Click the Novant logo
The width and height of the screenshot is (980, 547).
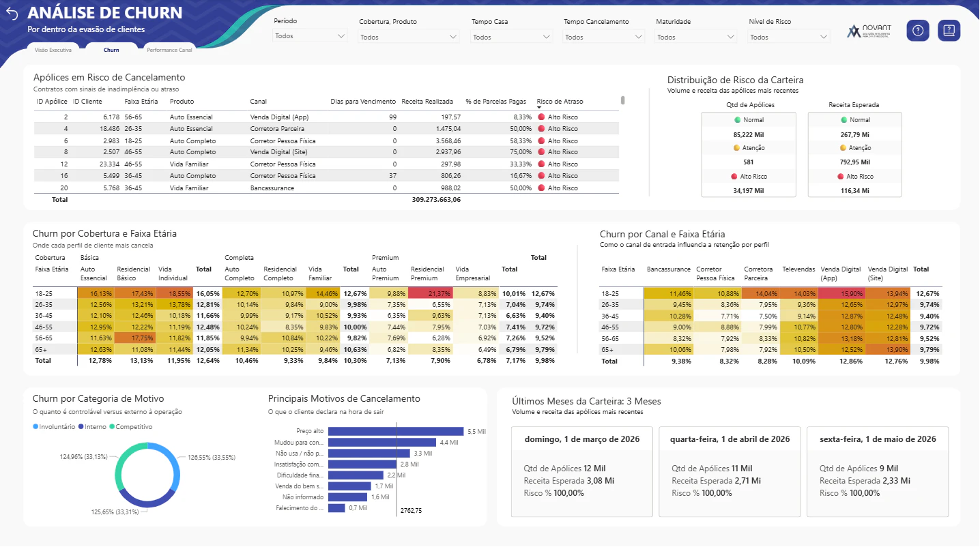(871, 31)
